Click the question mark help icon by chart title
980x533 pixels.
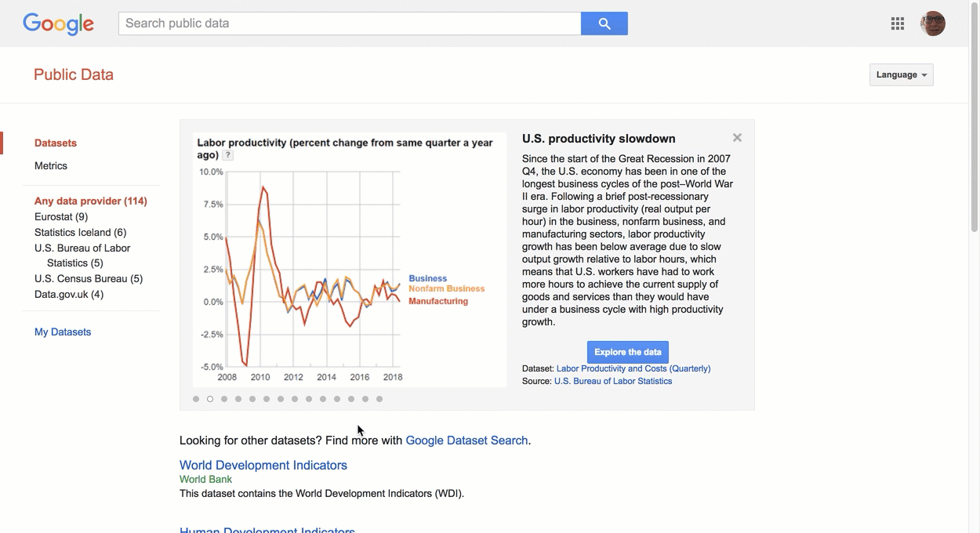pyautogui.click(x=227, y=155)
